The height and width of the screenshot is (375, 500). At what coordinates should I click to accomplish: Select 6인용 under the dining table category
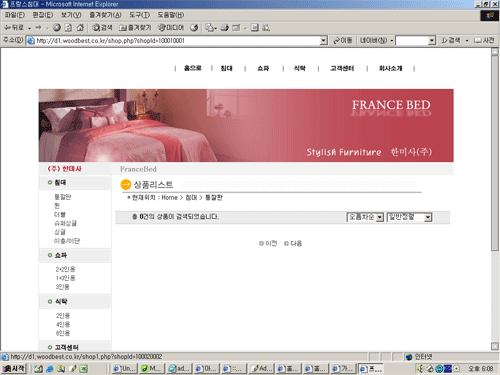click(x=63, y=333)
